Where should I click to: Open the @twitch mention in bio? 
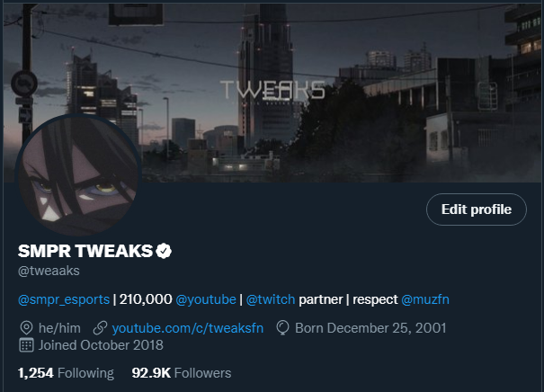pos(271,299)
